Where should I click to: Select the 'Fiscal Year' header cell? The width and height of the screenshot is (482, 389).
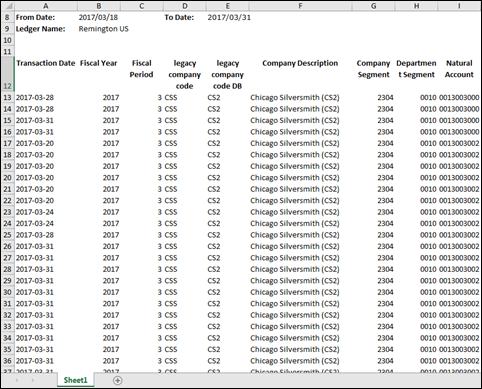pos(99,74)
